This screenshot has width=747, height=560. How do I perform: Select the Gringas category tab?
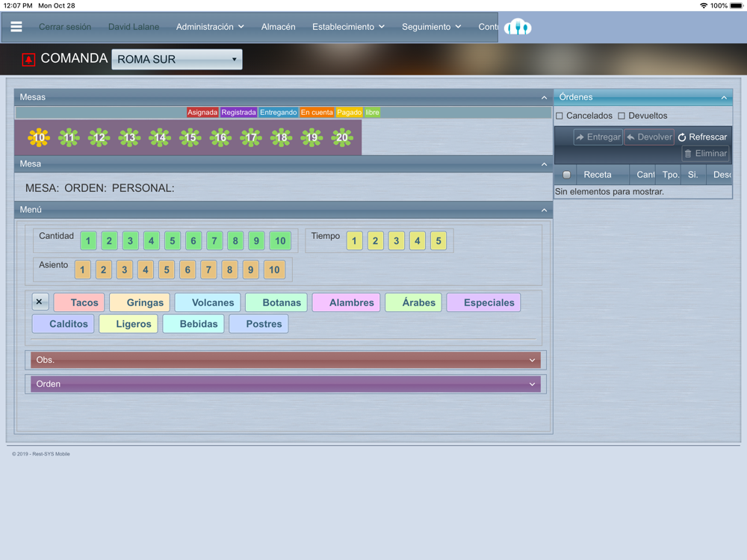tap(140, 303)
